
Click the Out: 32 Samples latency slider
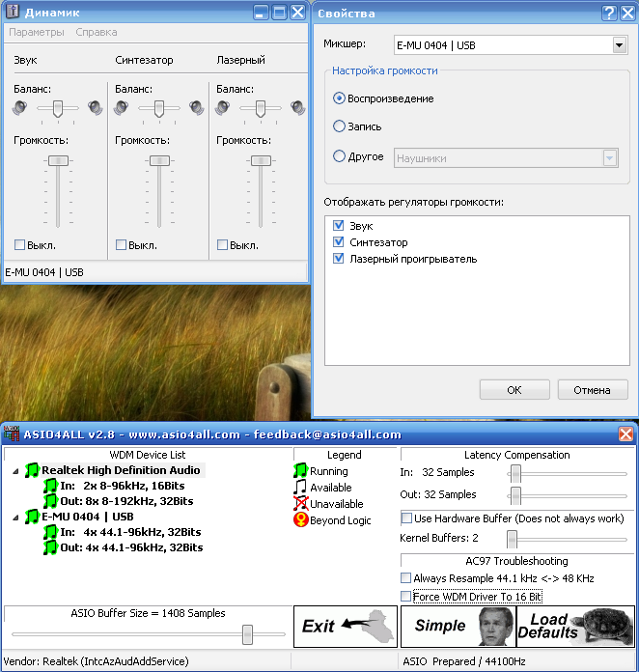[x=515, y=496]
